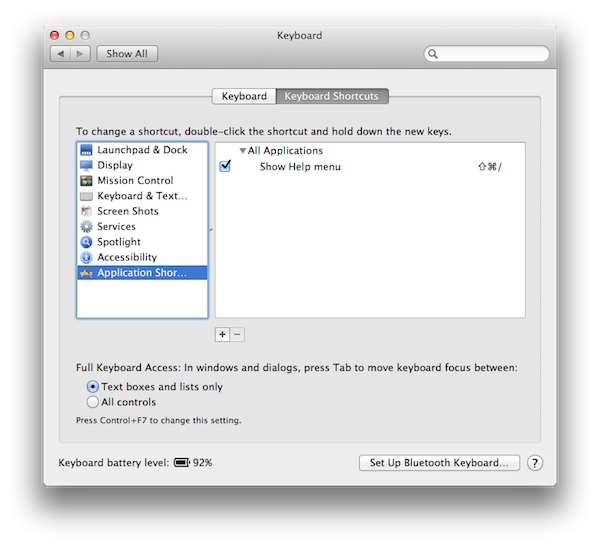Click the Show Help menu shortcut name
Screen dimensions: 600x546
click(x=300, y=167)
